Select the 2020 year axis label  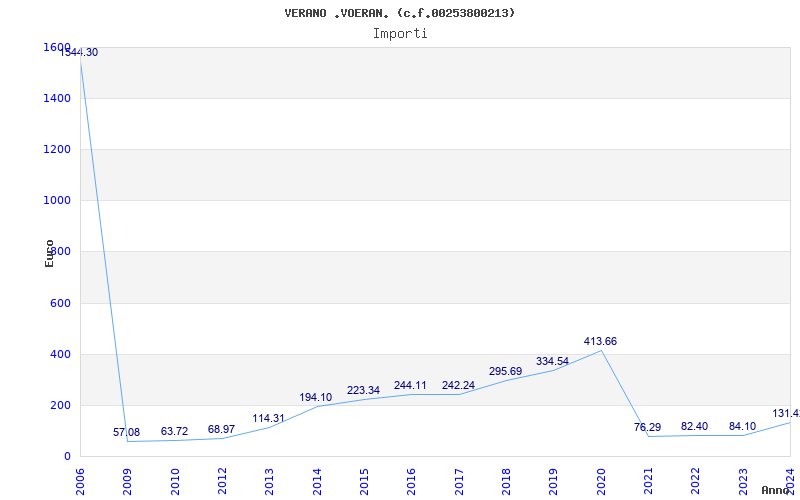point(600,480)
